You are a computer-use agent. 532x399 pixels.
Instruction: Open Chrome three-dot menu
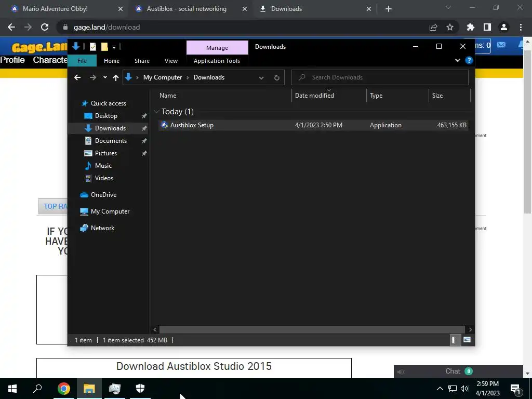pyautogui.click(x=521, y=27)
